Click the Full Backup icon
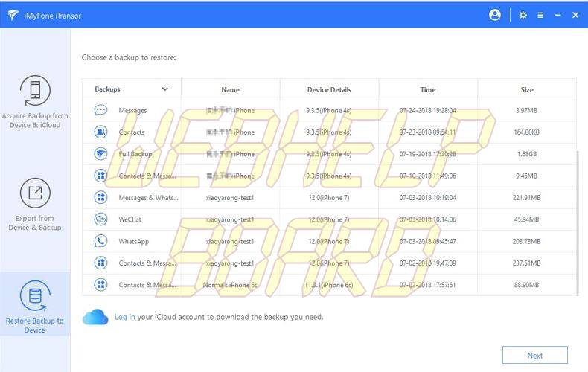This screenshot has height=372, width=588. [x=100, y=154]
